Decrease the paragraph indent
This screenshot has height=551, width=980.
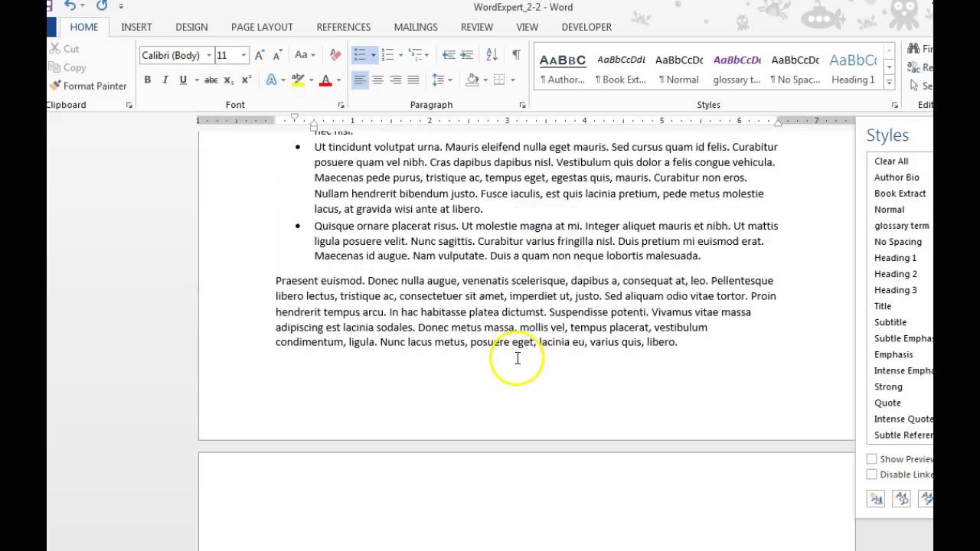pyautogui.click(x=449, y=55)
